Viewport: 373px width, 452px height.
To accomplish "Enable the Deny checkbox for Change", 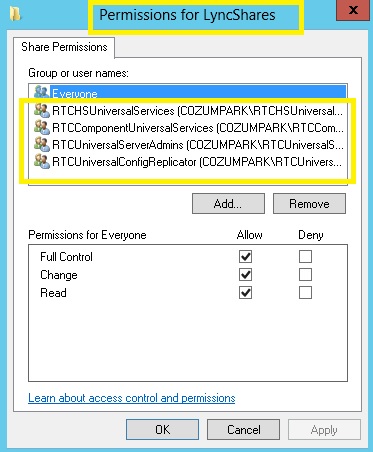I will (305, 275).
